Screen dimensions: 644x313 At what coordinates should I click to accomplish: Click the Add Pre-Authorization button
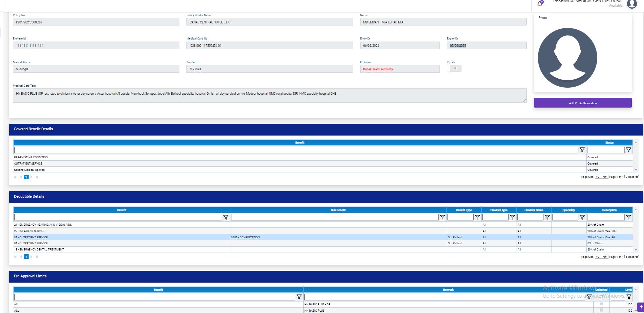point(583,103)
